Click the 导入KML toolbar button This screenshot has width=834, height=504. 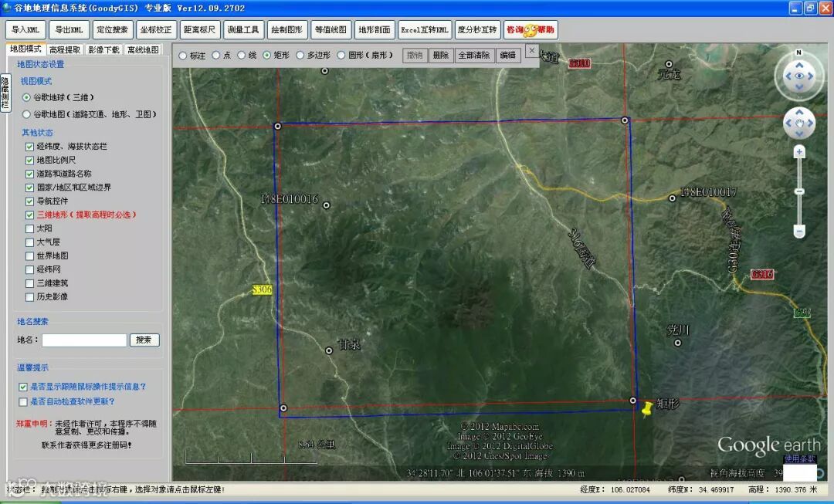point(25,30)
